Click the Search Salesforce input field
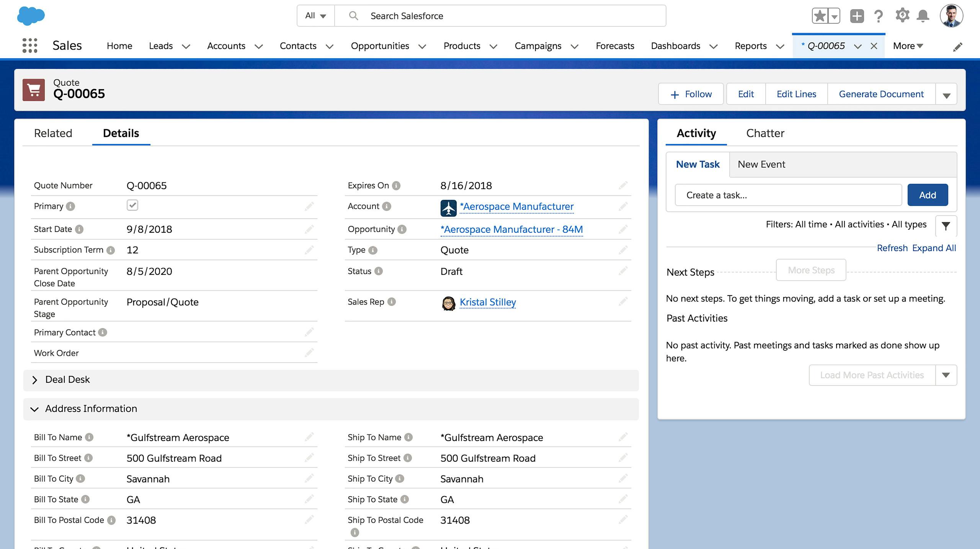Viewport: 980px width, 549px height. coord(500,16)
